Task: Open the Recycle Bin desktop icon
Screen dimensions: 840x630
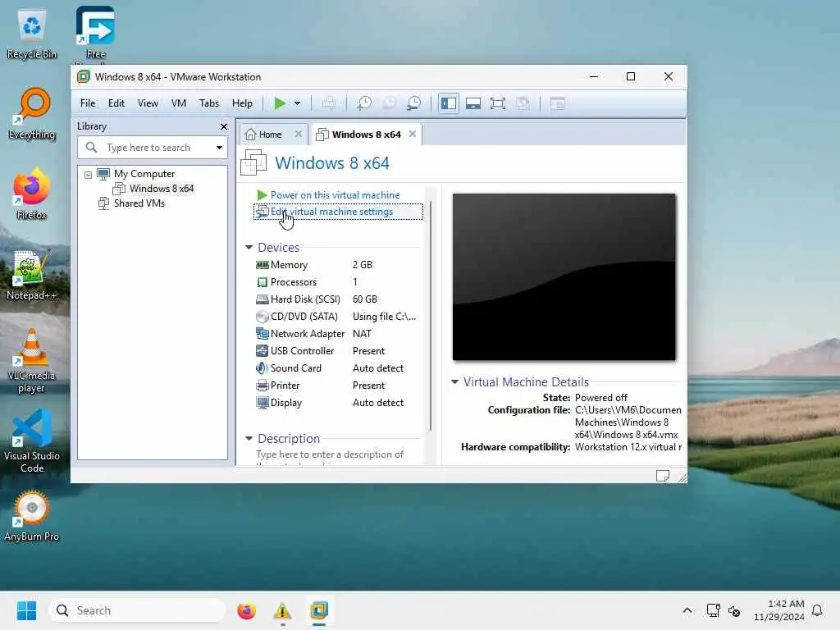Action: [32, 34]
